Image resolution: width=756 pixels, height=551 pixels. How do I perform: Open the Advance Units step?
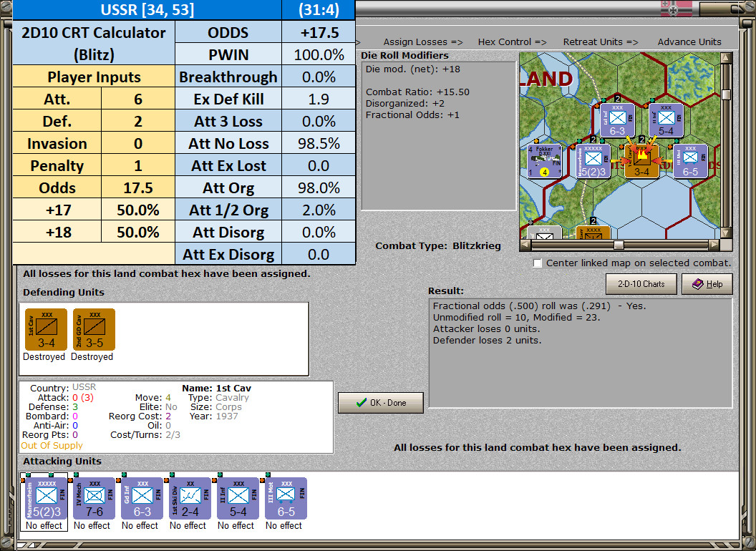pos(689,42)
